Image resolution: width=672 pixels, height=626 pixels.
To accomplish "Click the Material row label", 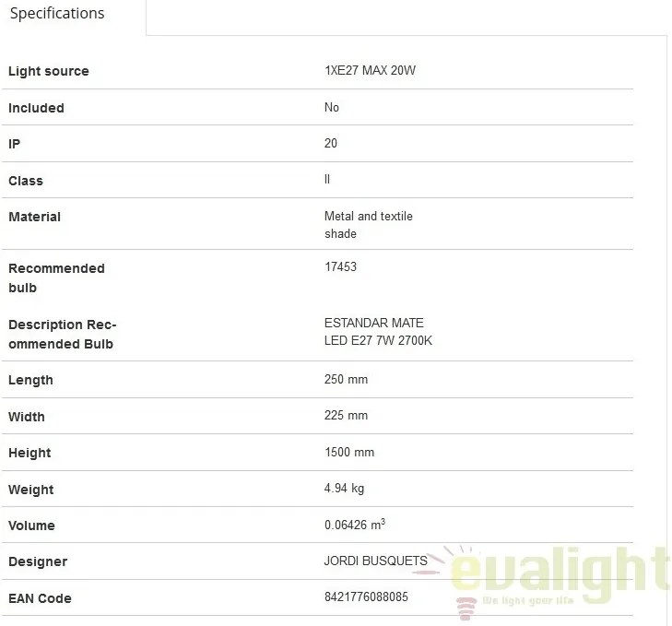I will pos(35,217).
